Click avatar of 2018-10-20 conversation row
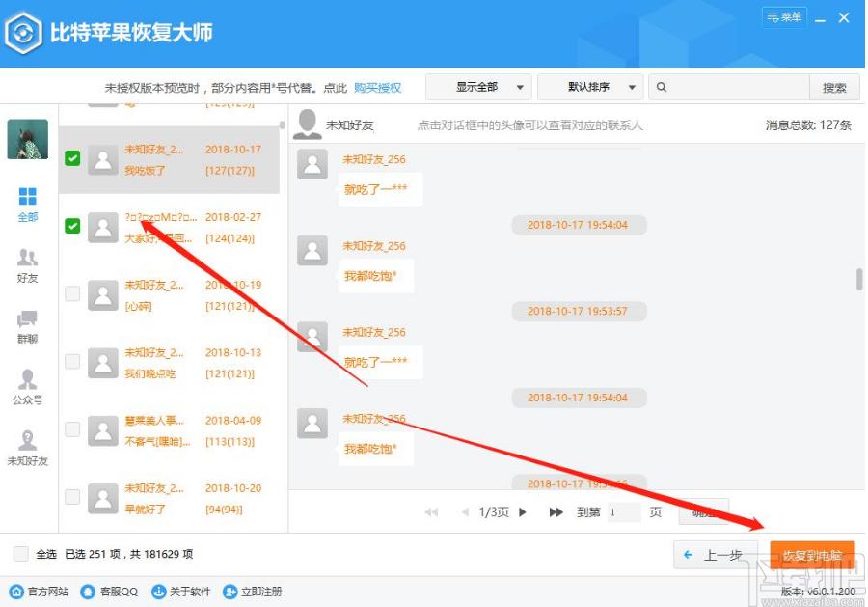The image size is (868, 607). 103,499
